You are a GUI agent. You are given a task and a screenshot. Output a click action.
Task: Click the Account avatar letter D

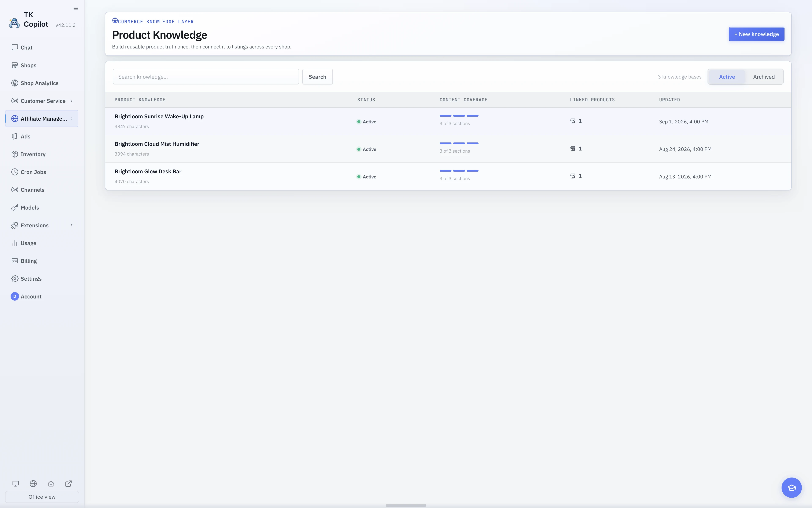point(15,296)
